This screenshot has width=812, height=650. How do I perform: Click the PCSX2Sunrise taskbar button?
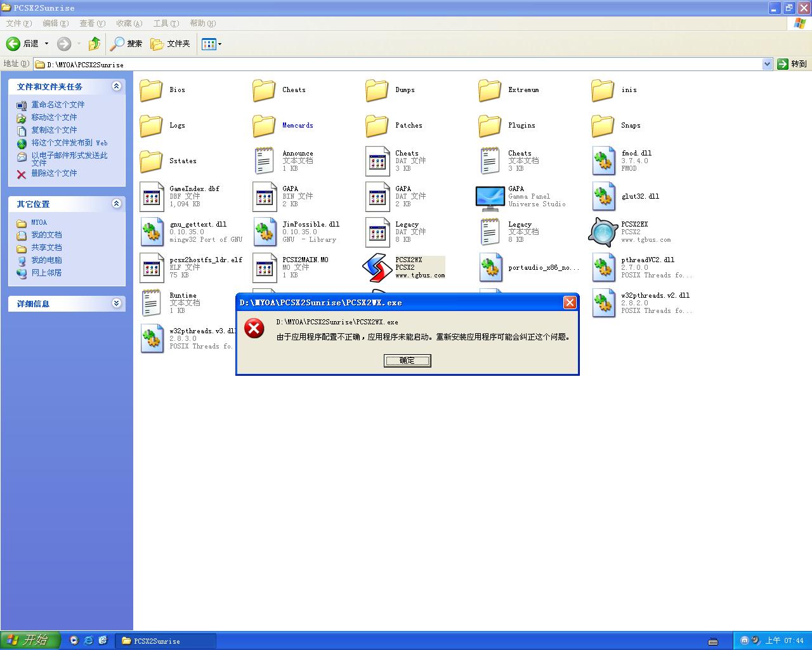(166, 641)
